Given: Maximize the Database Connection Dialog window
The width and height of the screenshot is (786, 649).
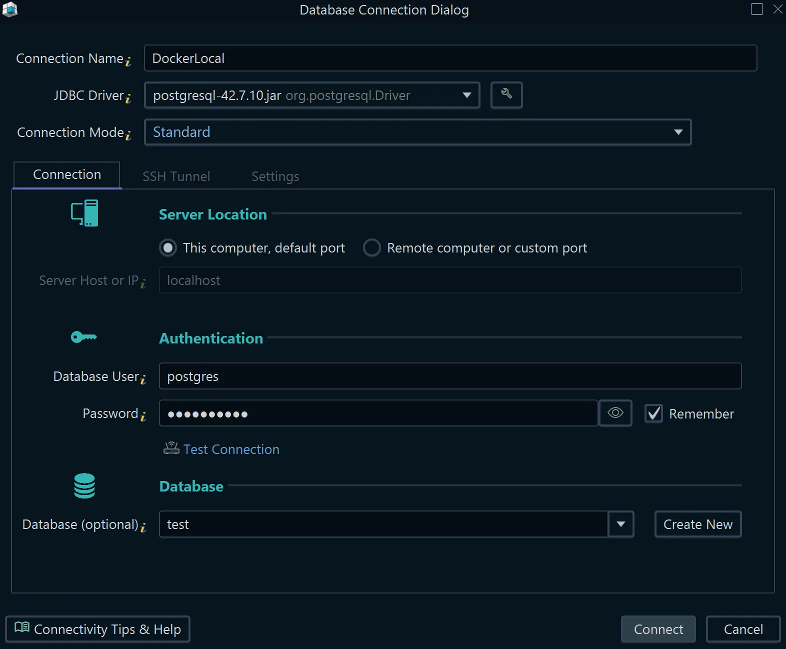Looking at the screenshot, I should (756, 9).
